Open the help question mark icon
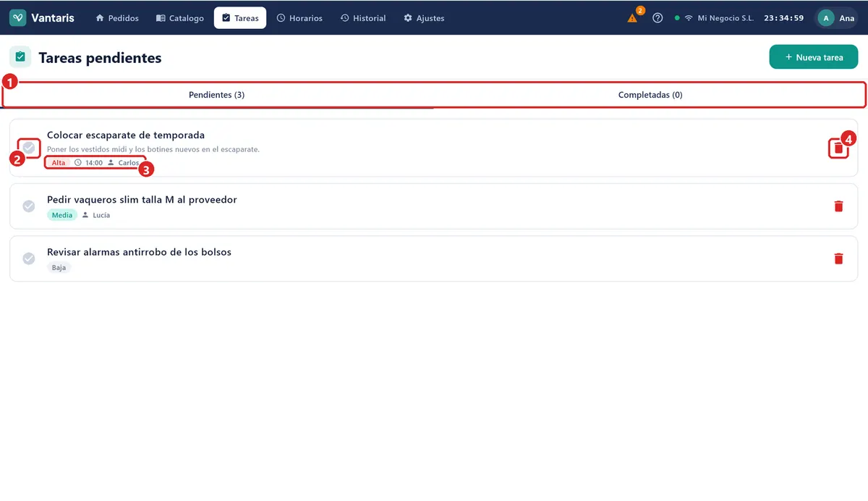The height and width of the screenshot is (501, 868). point(658,18)
